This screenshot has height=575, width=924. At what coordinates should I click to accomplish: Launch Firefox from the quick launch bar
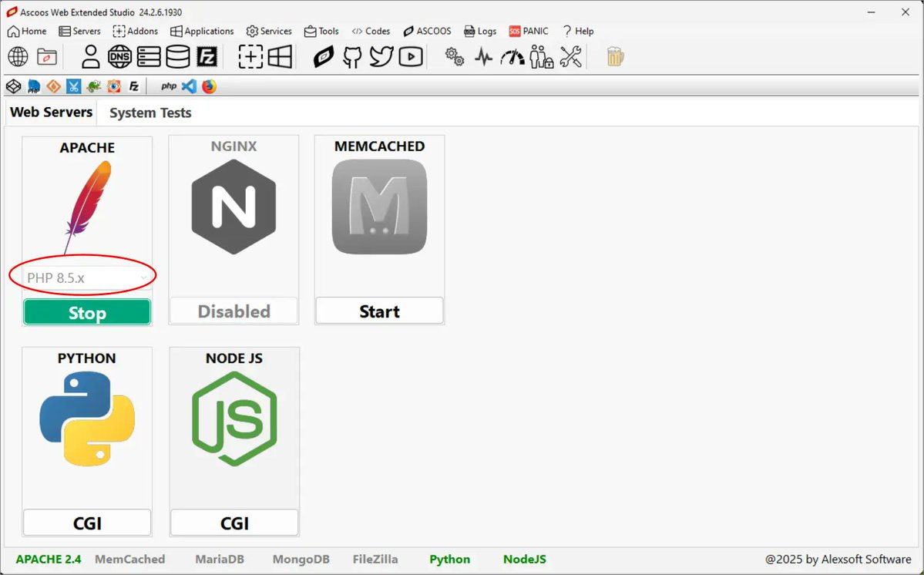click(208, 86)
